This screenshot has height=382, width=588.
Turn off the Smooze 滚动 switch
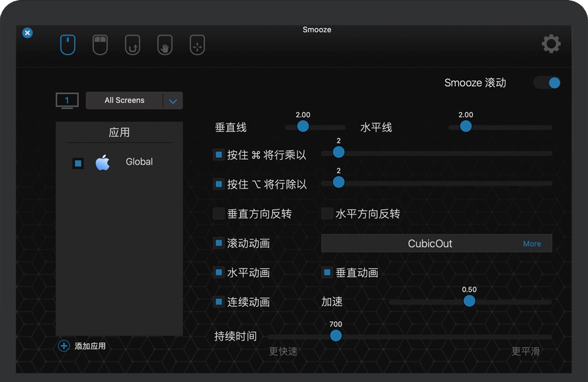(547, 83)
